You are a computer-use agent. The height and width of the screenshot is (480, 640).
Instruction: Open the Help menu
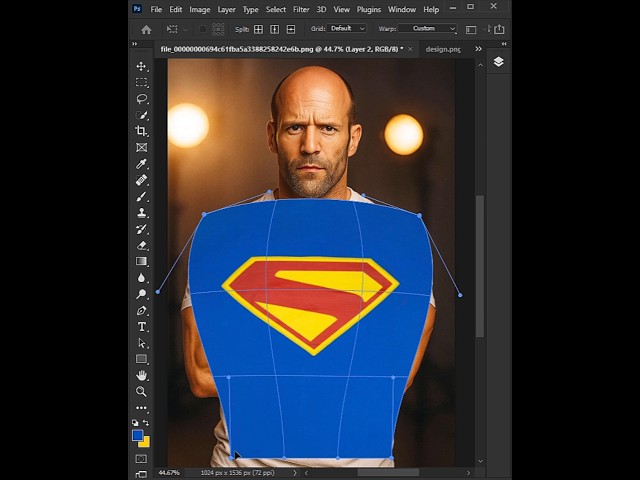click(x=431, y=9)
